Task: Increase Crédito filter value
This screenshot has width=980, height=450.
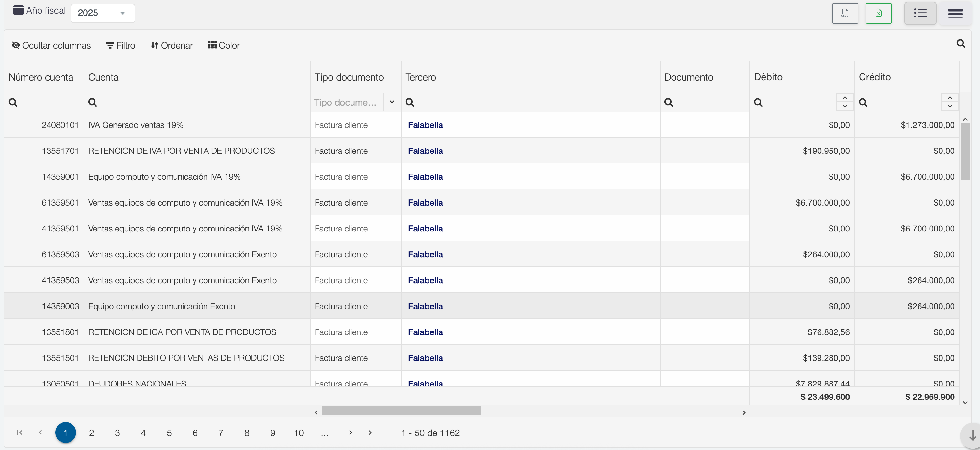Action: [950, 98]
